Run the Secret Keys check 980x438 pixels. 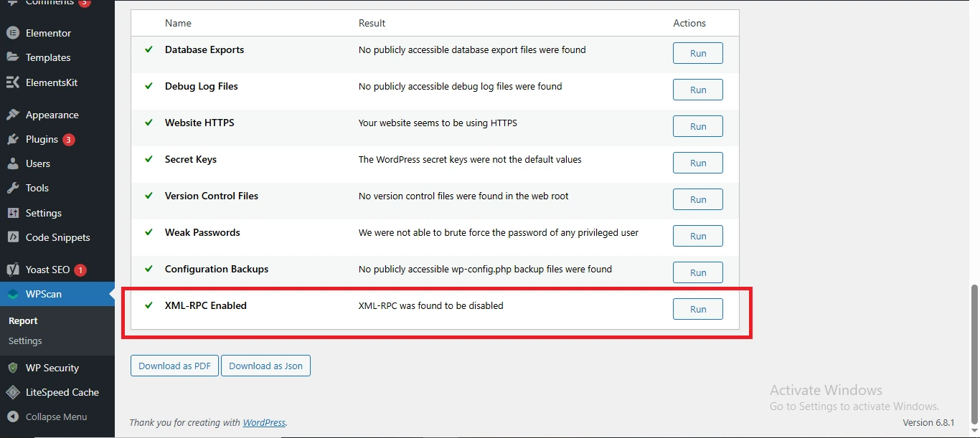coord(698,163)
